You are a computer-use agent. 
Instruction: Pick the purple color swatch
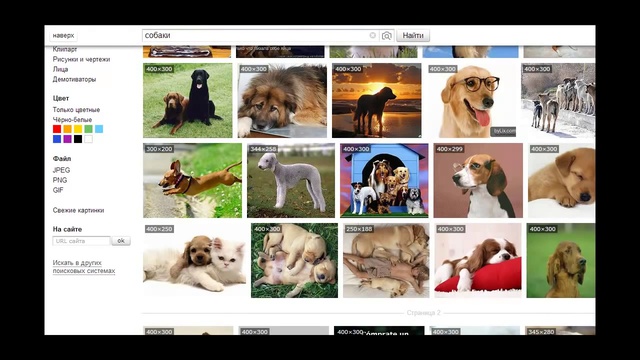coord(68,139)
